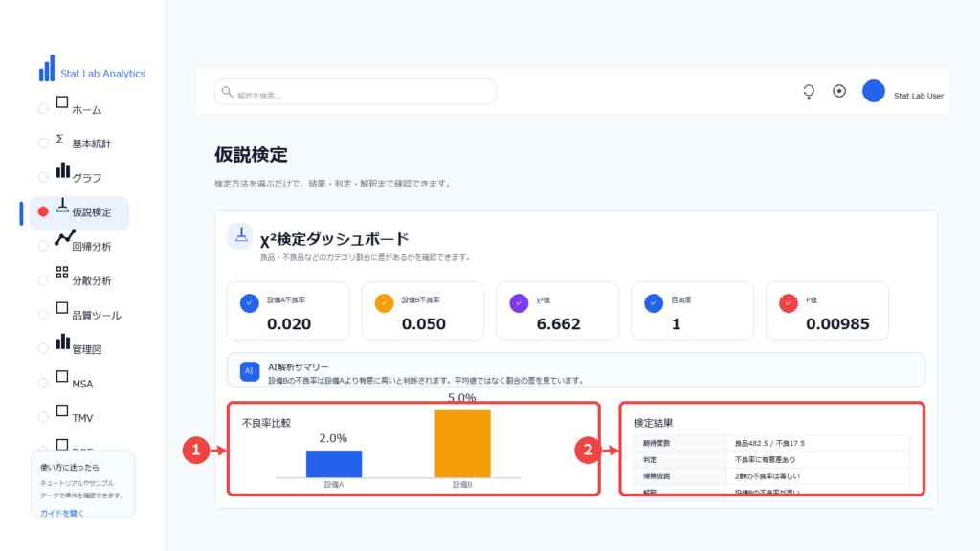Click the Stat Lab User name
This screenshot has height=551, width=980.
tap(918, 97)
